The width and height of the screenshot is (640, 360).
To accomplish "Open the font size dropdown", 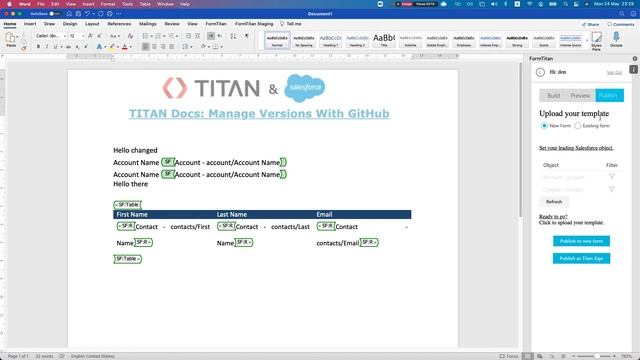I will tap(83, 36).
